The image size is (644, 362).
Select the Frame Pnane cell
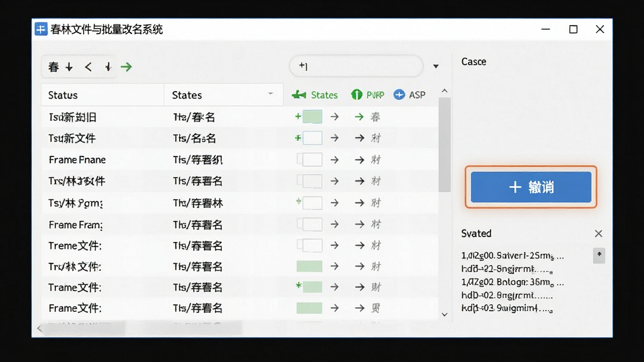[77, 160]
